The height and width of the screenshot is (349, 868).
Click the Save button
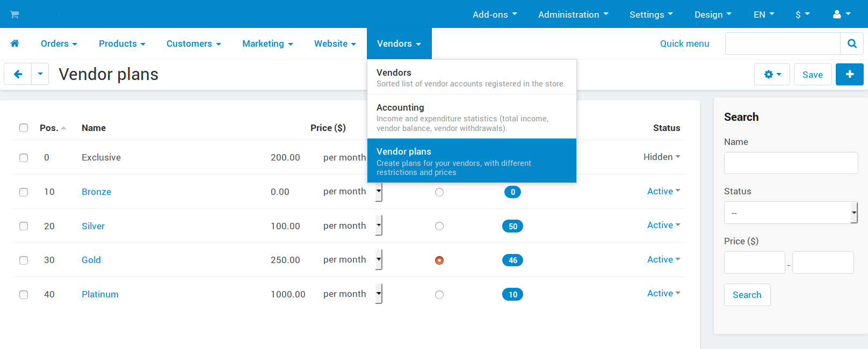coord(813,75)
